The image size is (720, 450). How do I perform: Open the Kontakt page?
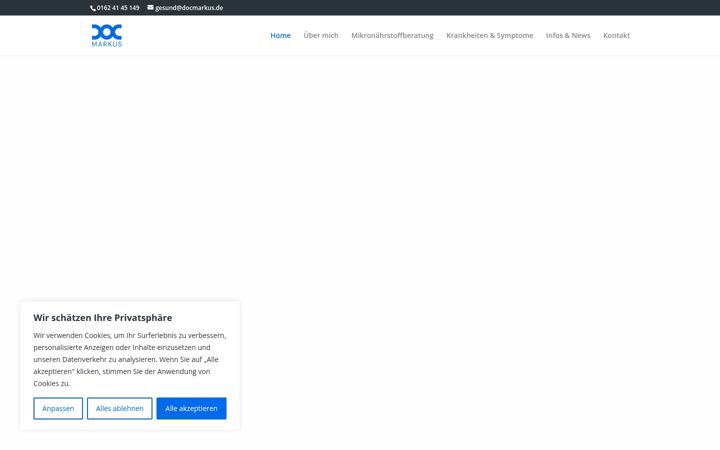pyautogui.click(x=616, y=35)
